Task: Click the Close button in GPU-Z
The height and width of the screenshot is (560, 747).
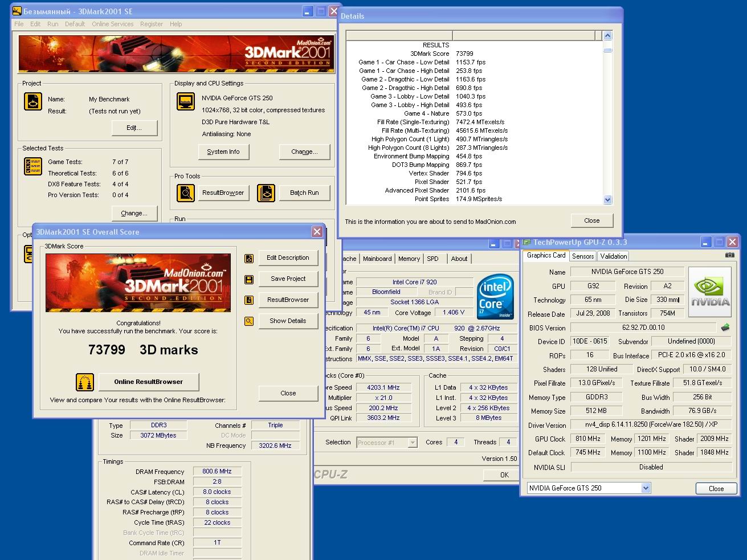Action: pyautogui.click(x=716, y=489)
